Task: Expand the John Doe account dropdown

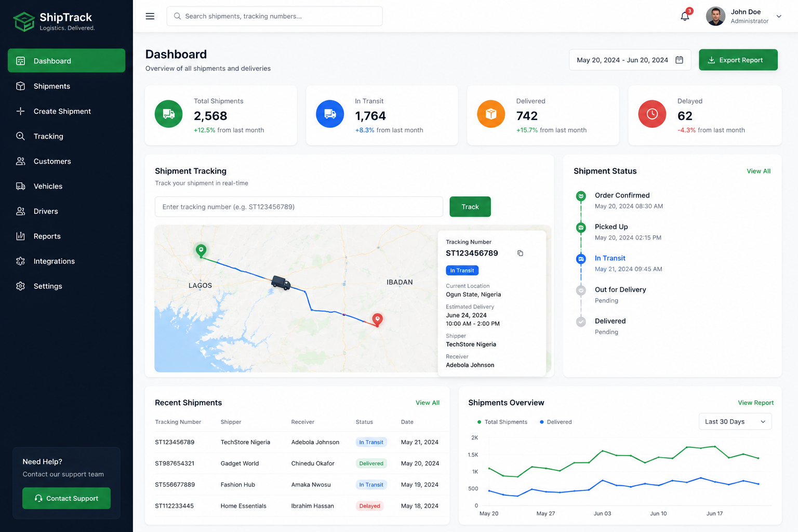Action: tap(779, 16)
